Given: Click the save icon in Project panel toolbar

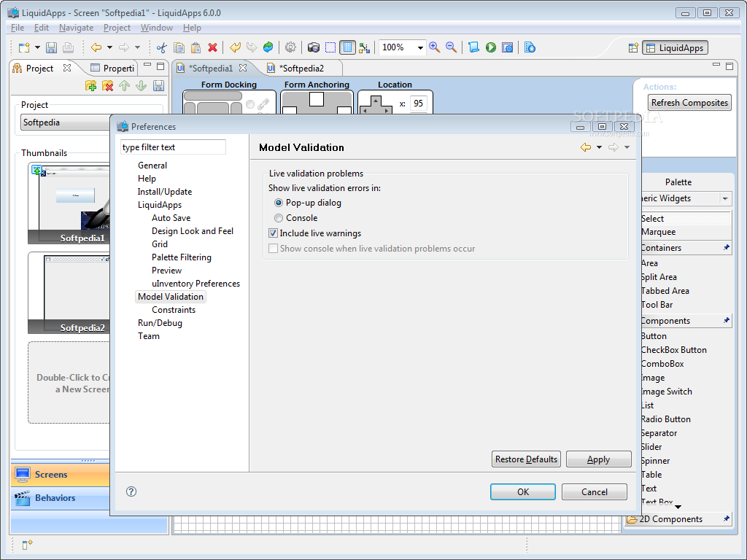Looking at the screenshot, I should tap(158, 86).
